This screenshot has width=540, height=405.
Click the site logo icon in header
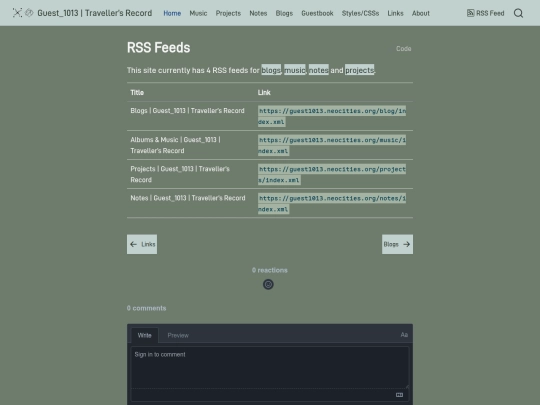17,13
